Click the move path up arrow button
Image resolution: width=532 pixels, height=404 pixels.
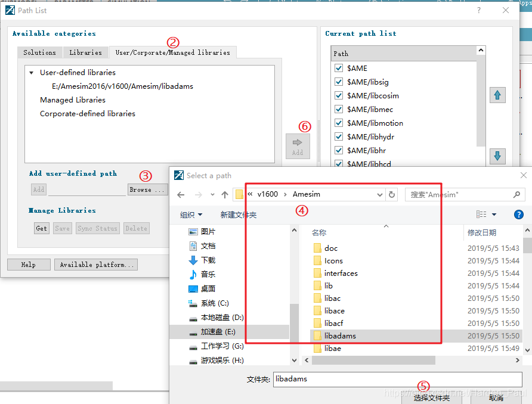(x=497, y=95)
